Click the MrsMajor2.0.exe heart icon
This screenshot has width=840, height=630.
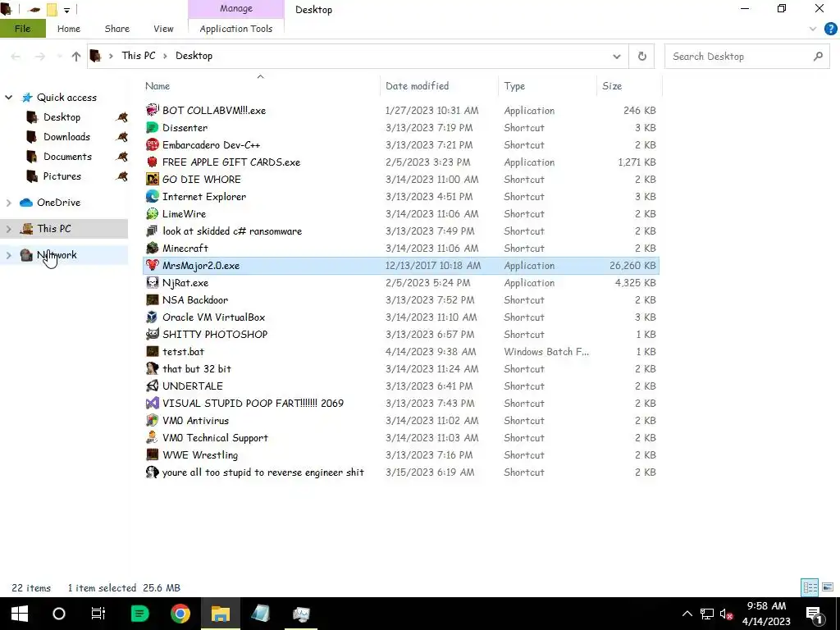tap(152, 265)
